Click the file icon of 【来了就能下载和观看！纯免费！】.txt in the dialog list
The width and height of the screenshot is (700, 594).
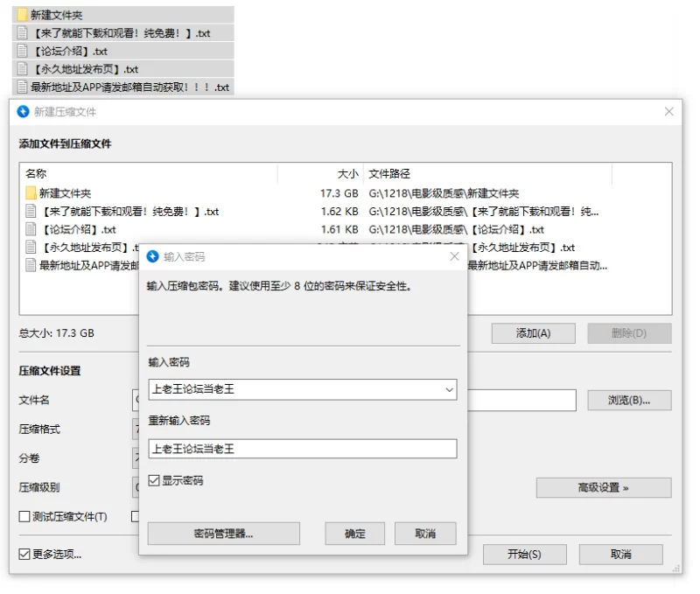tap(31, 211)
